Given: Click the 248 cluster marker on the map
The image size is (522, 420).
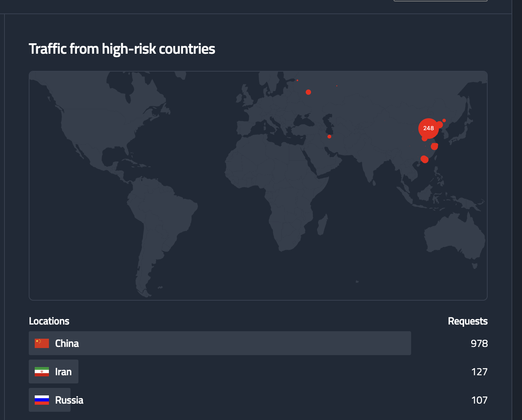Looking at the screenshot, I should [x=428, y=128].
